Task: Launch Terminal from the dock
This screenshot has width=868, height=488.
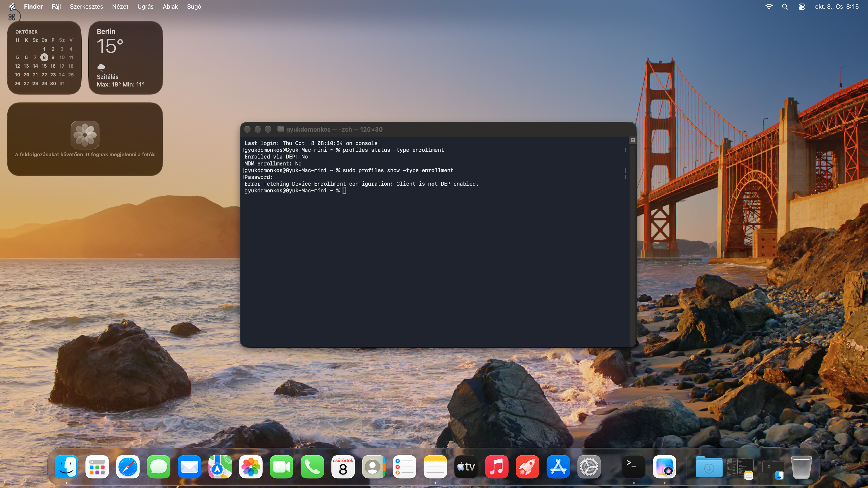Action: coord(633,467)
